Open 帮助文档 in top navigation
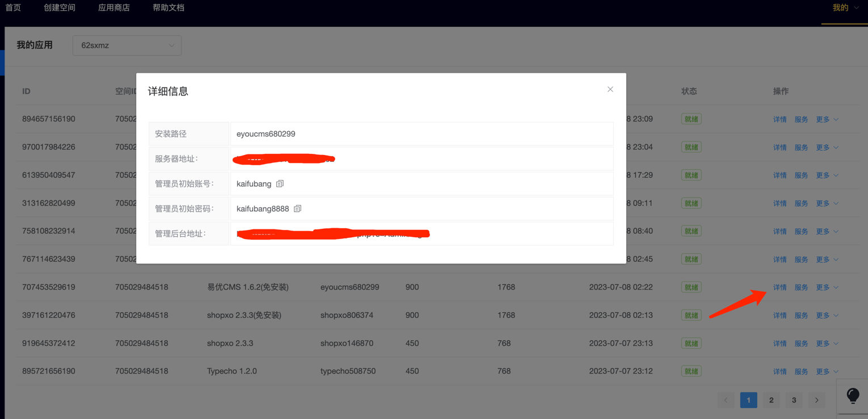Screen dimensions: 868x419 coord(168,8)
